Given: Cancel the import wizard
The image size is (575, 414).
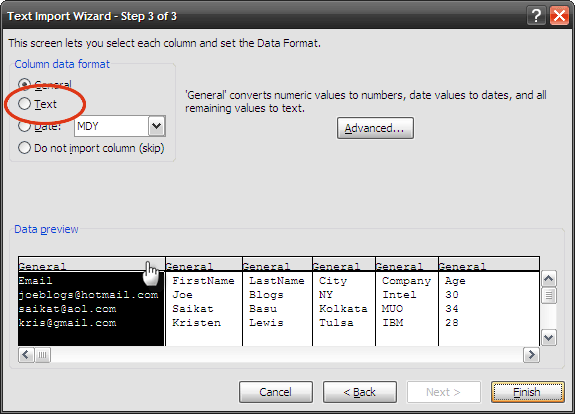Looking at the screenshot, I should tap(276, 392).
